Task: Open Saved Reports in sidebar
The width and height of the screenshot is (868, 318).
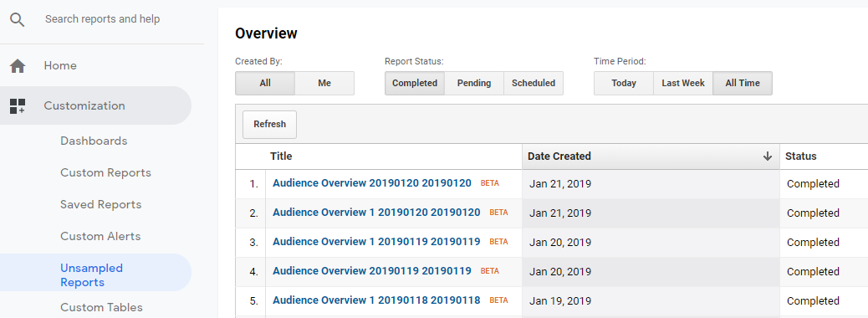Action: (x=100, y=204)
